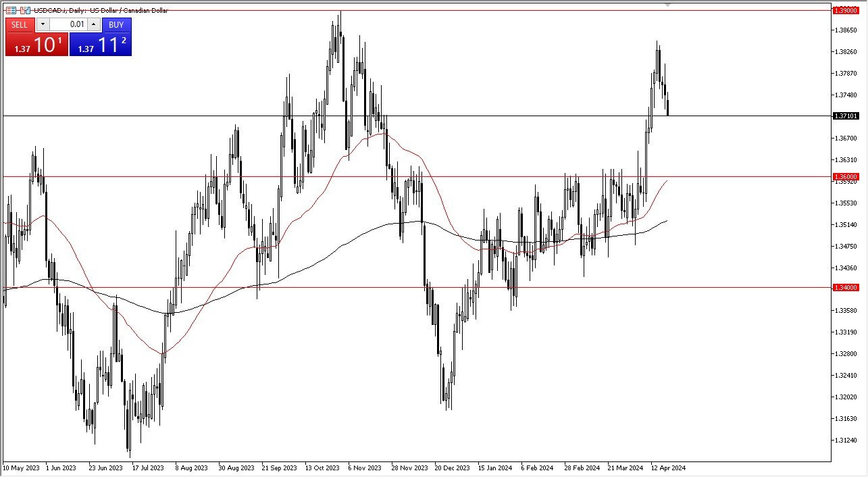This screenshot has width=868, height=477.
Task: Click the volume up arrow
Action: (x=93, y=24)
